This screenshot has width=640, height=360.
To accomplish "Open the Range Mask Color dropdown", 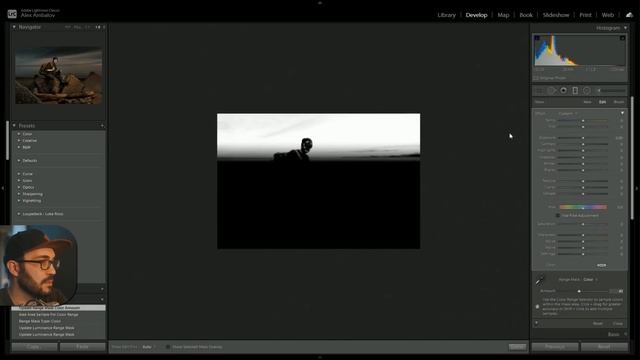I will 590,280.
